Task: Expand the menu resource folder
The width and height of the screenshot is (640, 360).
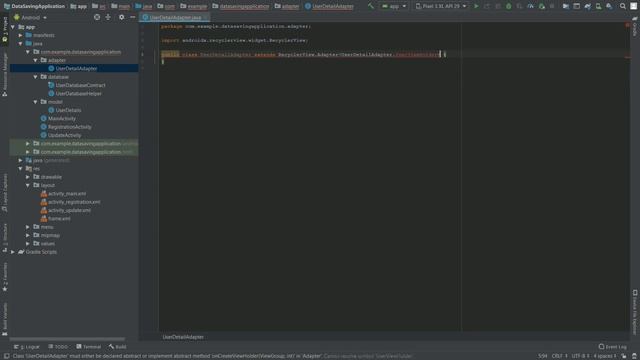Action: [28, 227]
